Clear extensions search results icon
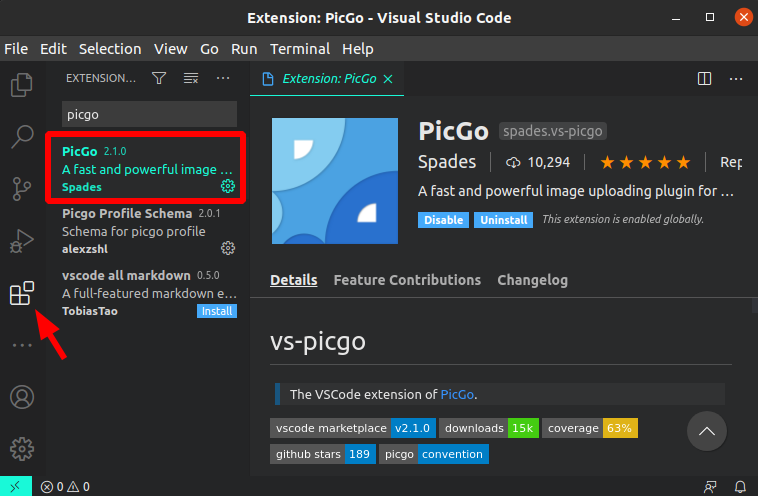 [191, 78]
